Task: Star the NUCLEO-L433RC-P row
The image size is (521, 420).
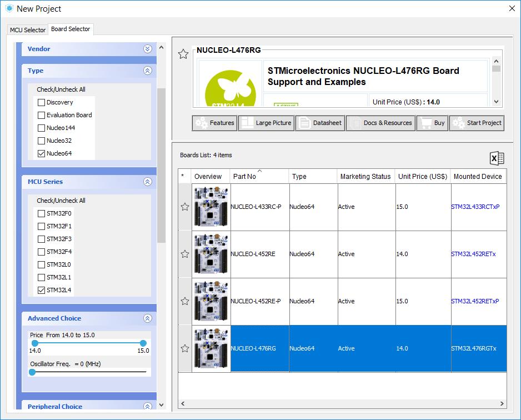Action: [185, 207]
